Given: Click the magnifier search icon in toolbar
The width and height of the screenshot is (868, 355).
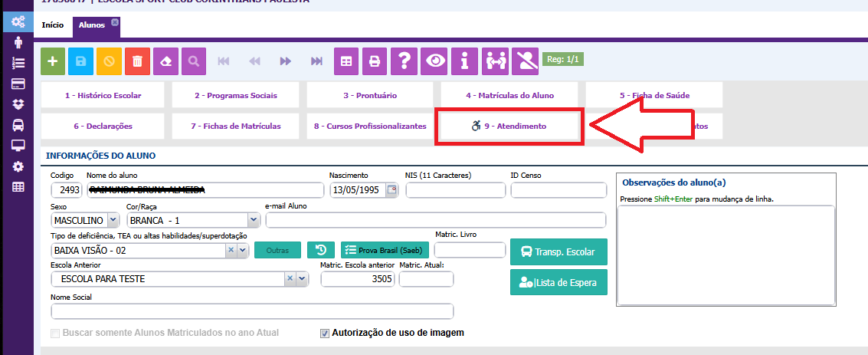Looking at the screenshot, I should tap(194, 61).
